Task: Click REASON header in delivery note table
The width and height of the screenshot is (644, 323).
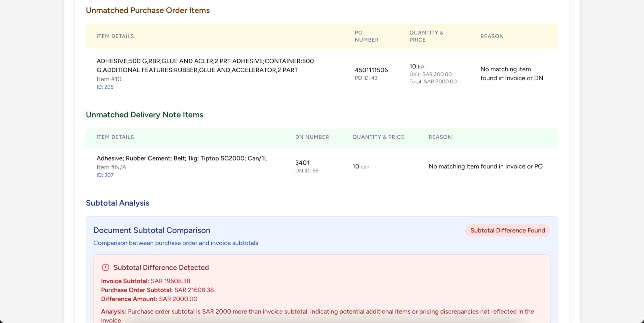Action: pos(440,137)
